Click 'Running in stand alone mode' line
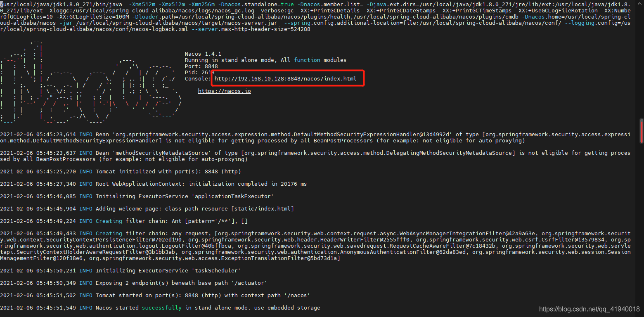This screenshot has height=317, width=644. pos(265,60)
